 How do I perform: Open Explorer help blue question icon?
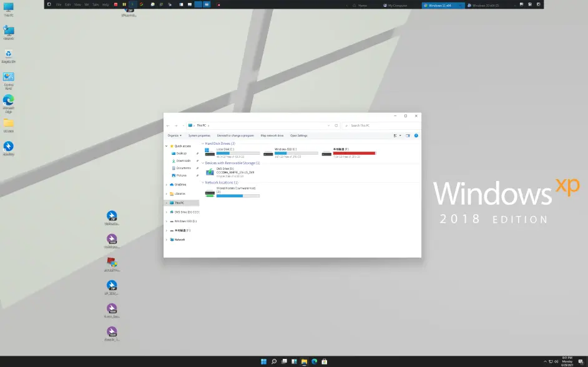[x=416, y=135]
